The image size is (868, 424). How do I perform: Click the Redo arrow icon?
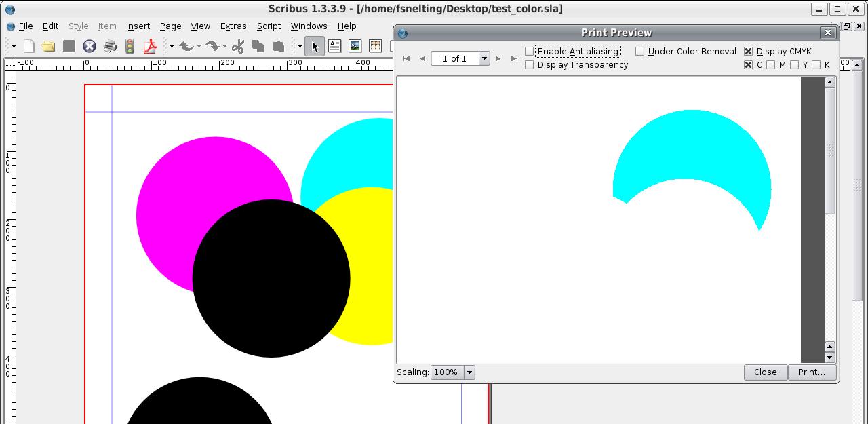click(212, 46)
